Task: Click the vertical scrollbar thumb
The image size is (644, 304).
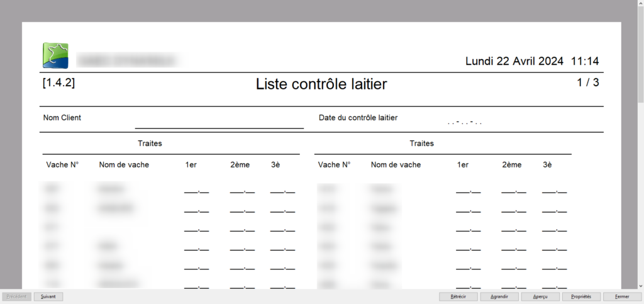Action: 640,53
